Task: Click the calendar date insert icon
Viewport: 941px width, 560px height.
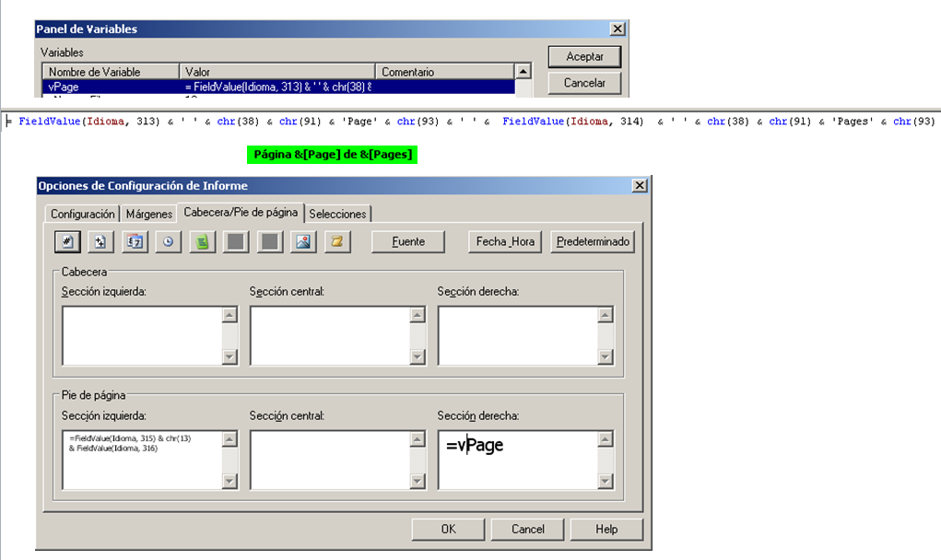Action: tap(135, 241)
